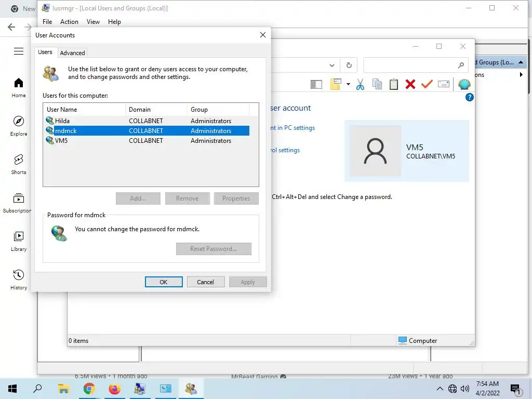This screenshot has width=532, height=399.
Task: Open Chrome hamburger sidebar menu
Action: tap(19, 51)
